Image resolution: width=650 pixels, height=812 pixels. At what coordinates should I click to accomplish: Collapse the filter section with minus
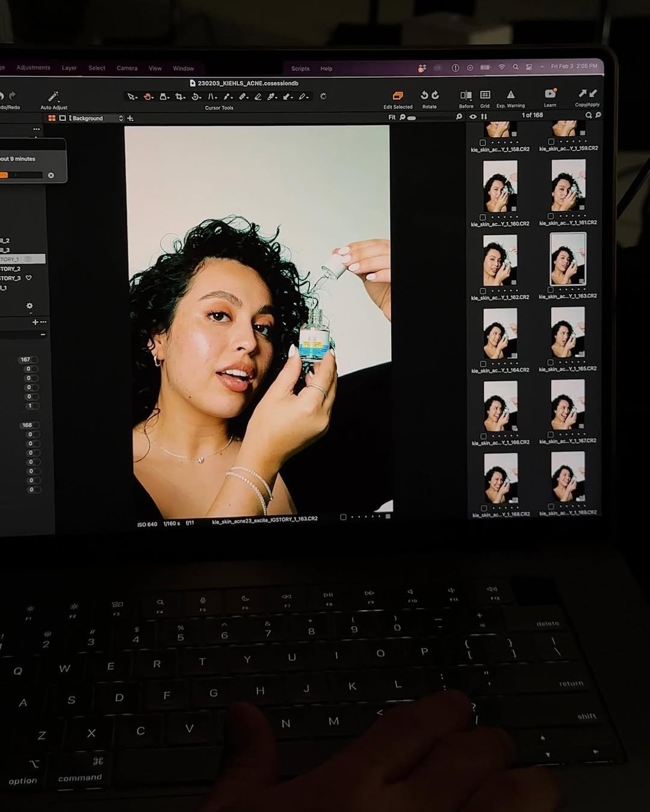[x=43, y=334]
